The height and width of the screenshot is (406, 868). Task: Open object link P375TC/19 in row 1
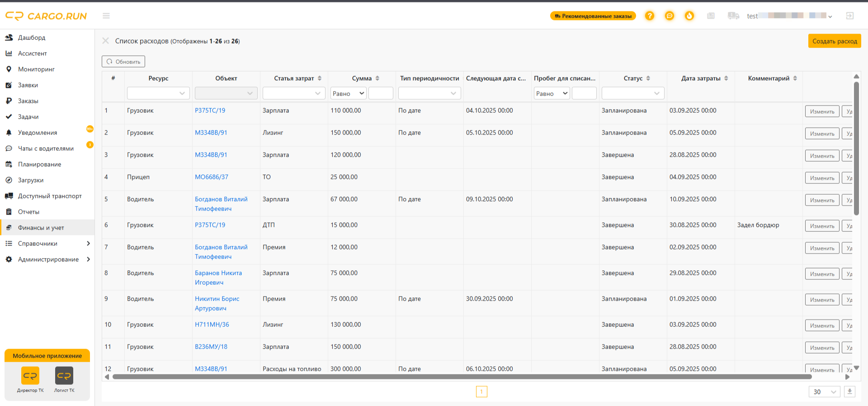coord(210,110)
